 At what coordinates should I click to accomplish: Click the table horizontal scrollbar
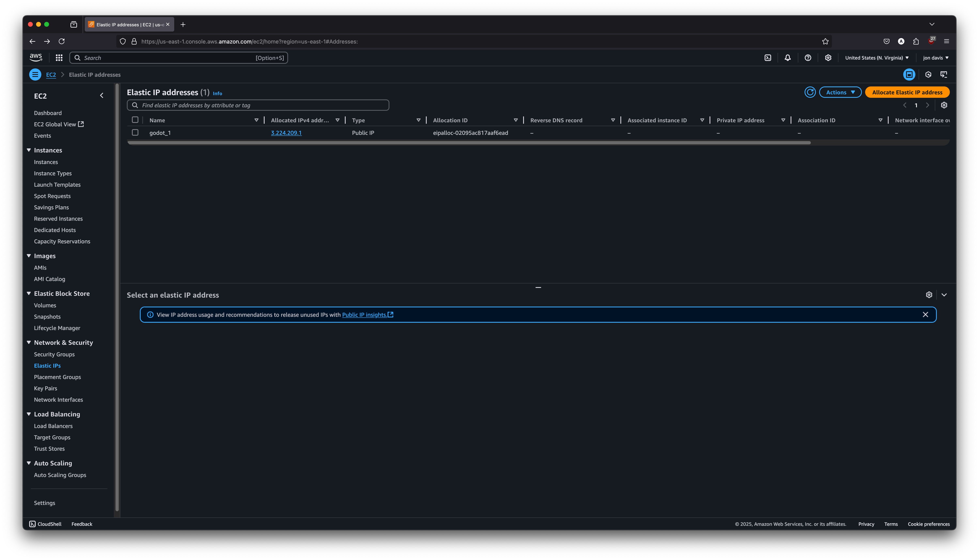point(469,143)
